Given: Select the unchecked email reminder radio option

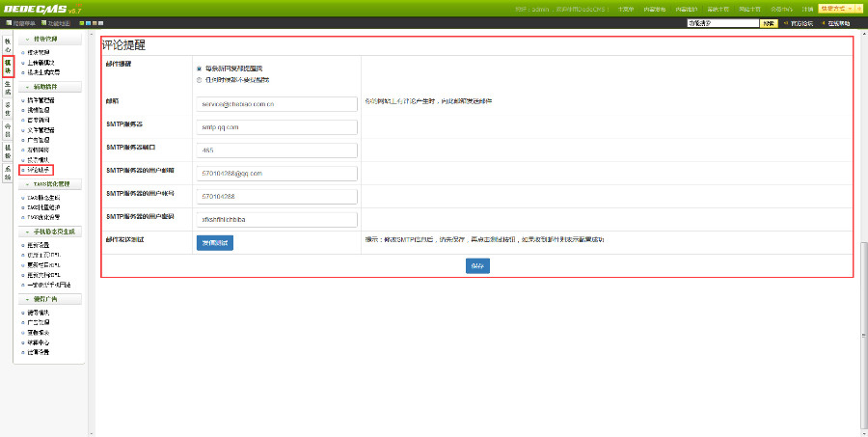Looking at the screenshot, I should pyautogui.click(x=200, y=80).
